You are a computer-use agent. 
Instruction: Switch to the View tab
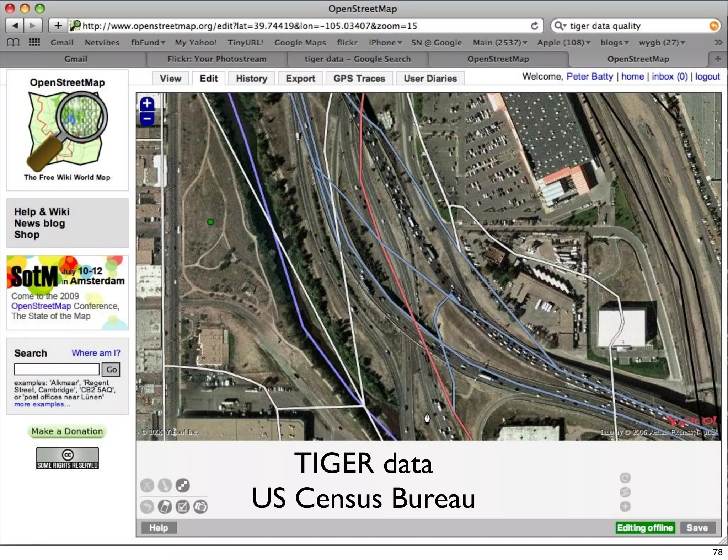coord(170,79)
